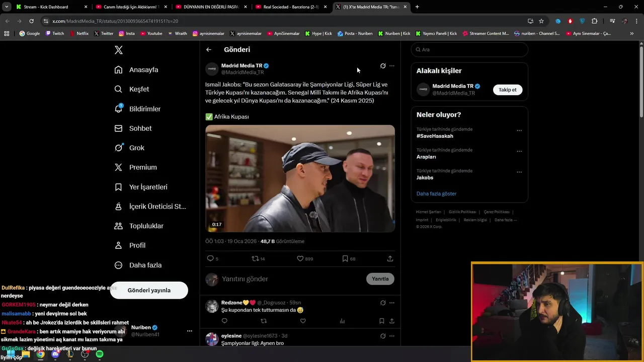Click Takip et follow button
Viewport: 644px width, 362px height.
[508, 89]
